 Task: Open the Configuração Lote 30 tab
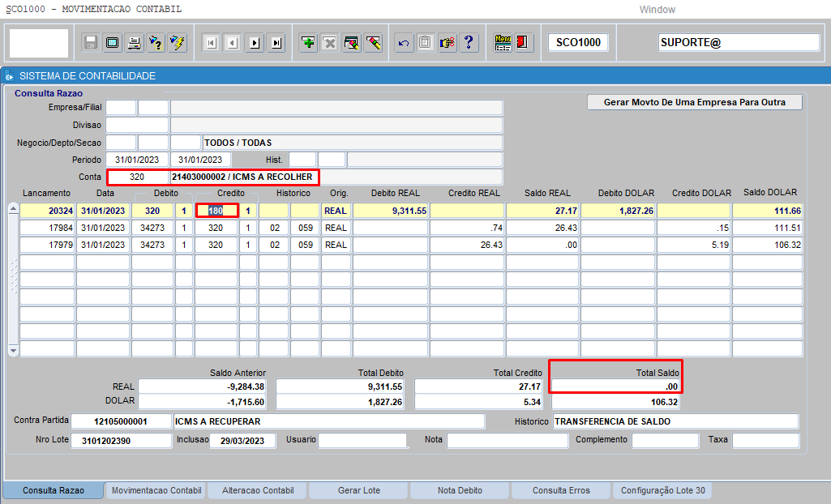[x=662, y=490]
